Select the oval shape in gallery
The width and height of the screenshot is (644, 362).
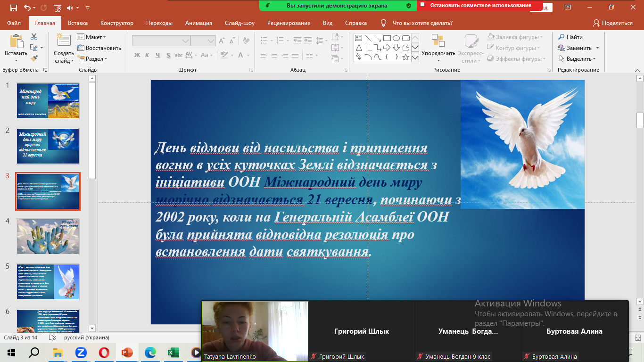[396, 38]
